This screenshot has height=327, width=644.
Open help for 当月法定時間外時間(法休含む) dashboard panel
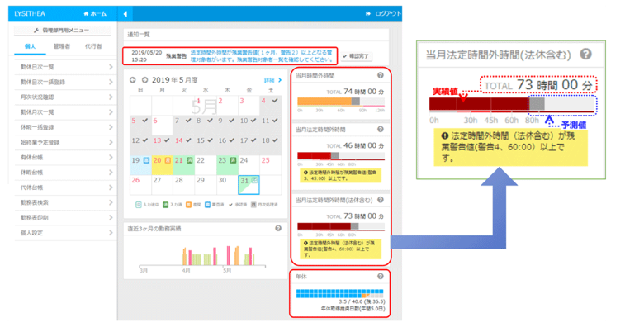point(381,200)
